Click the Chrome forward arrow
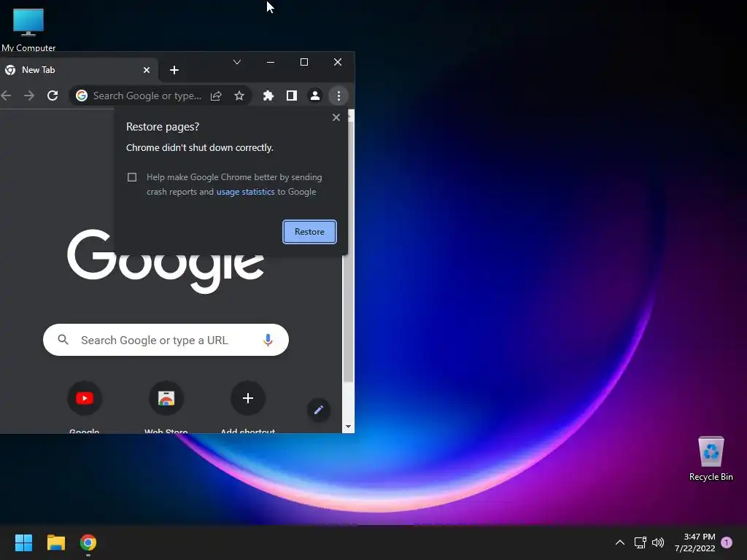 pos(29,96)
